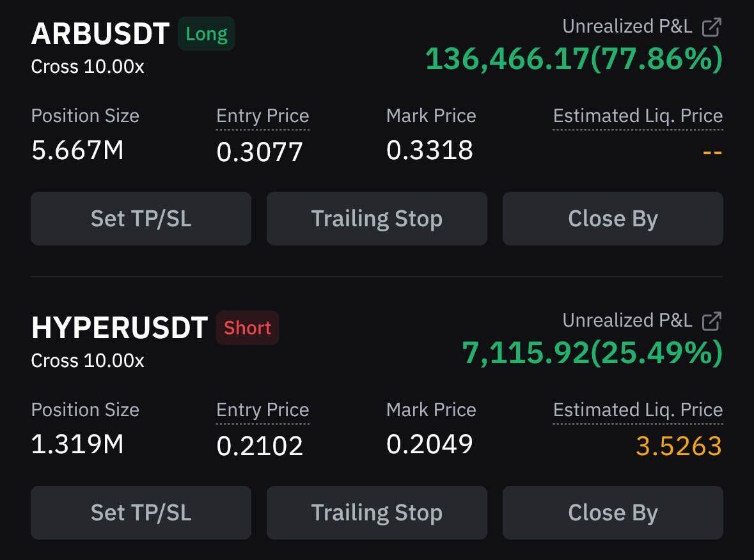This screenshot has width=754, height=560.
Task: Open the ARBUSDT symbol title
Action: [x=100, y=34]
